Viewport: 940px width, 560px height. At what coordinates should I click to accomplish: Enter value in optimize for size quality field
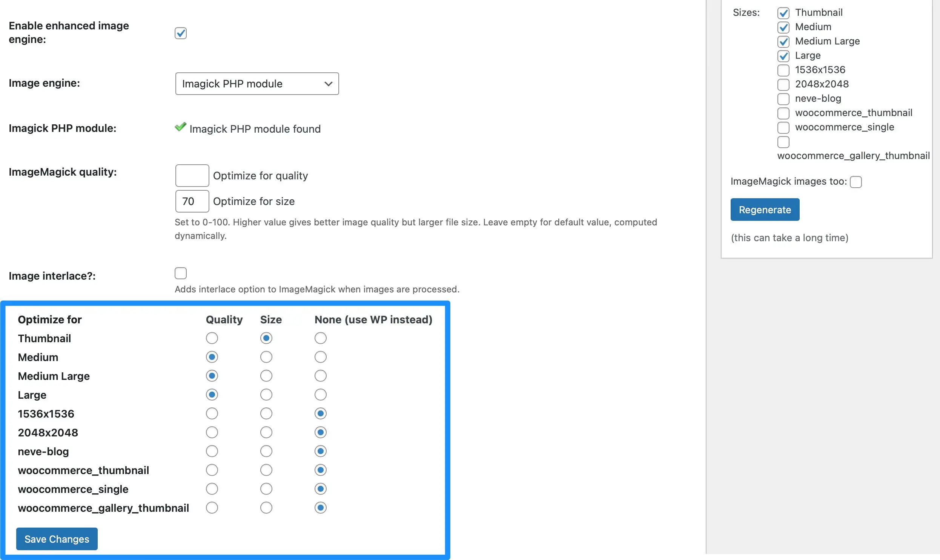[x=191, y=200]
